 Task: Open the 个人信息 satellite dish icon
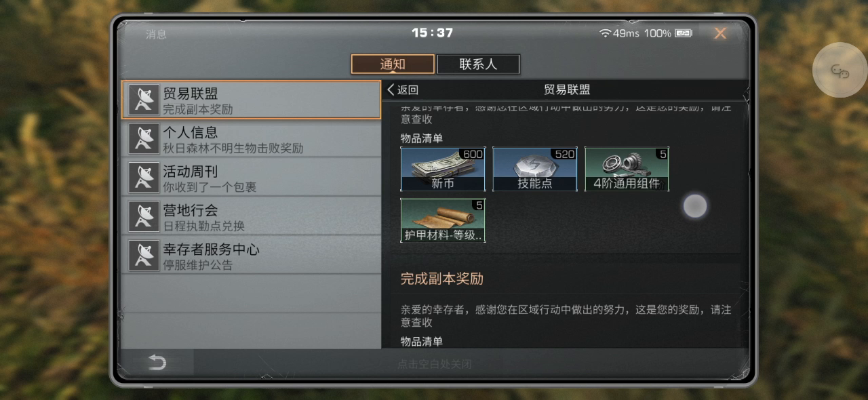point(144,140)
